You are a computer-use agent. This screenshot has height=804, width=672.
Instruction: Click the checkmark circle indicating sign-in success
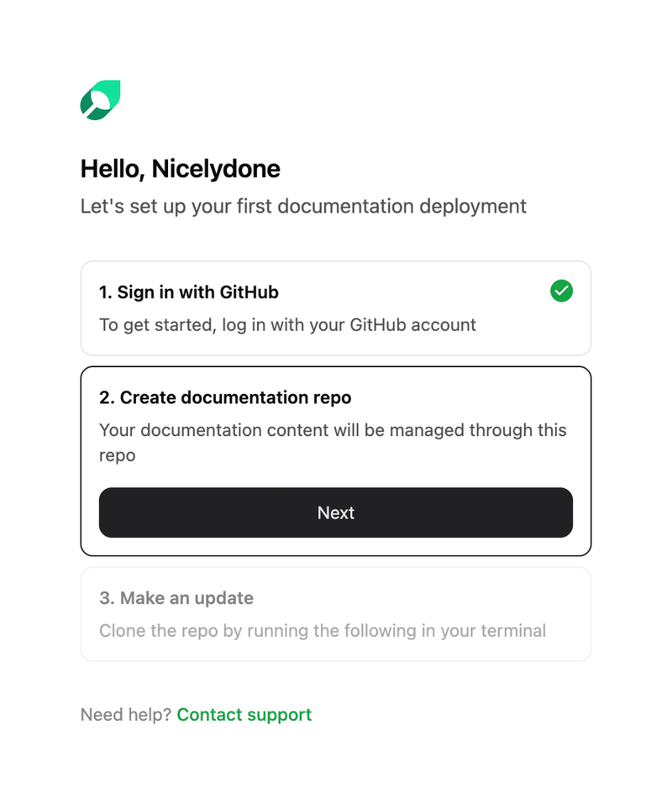[x=561, y=291]
